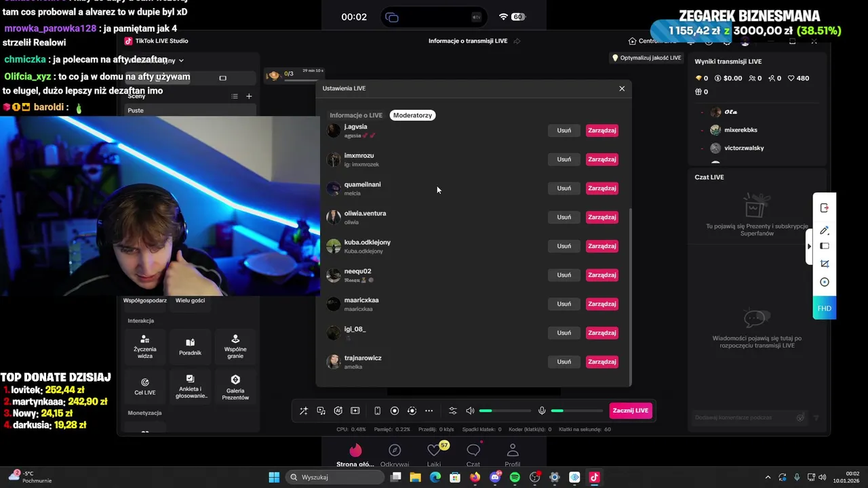The image size is (868, 488).
Task: Select the pencil annotate tool on side toolbar
Action: pyautogui.click(x=825, y=230)
